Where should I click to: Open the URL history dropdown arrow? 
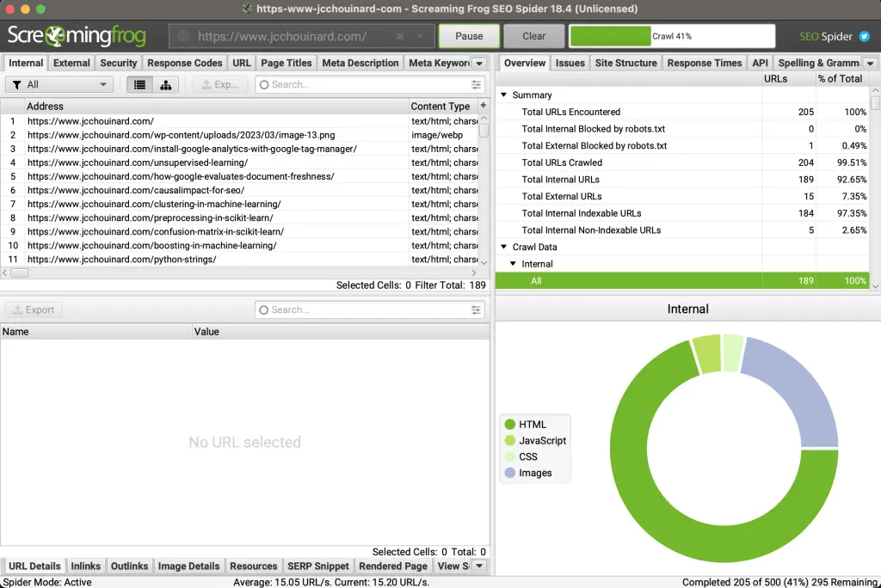coord(420,36)
